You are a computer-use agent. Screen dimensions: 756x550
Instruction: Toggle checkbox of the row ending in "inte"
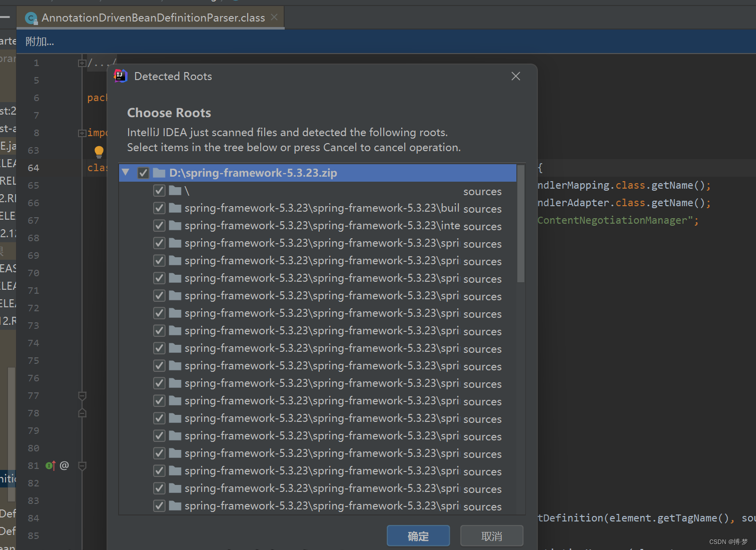(159, 226)
